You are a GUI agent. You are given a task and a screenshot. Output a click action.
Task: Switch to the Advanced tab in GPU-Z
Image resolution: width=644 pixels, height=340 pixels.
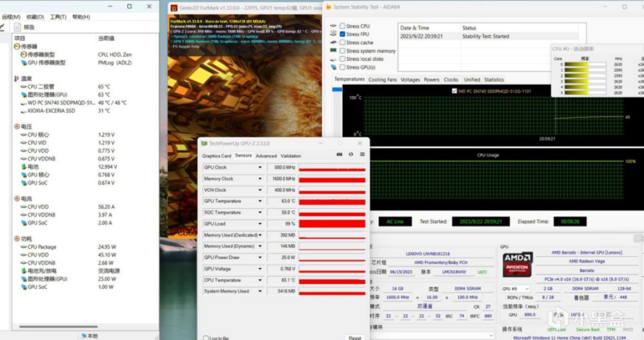(266, 156)
